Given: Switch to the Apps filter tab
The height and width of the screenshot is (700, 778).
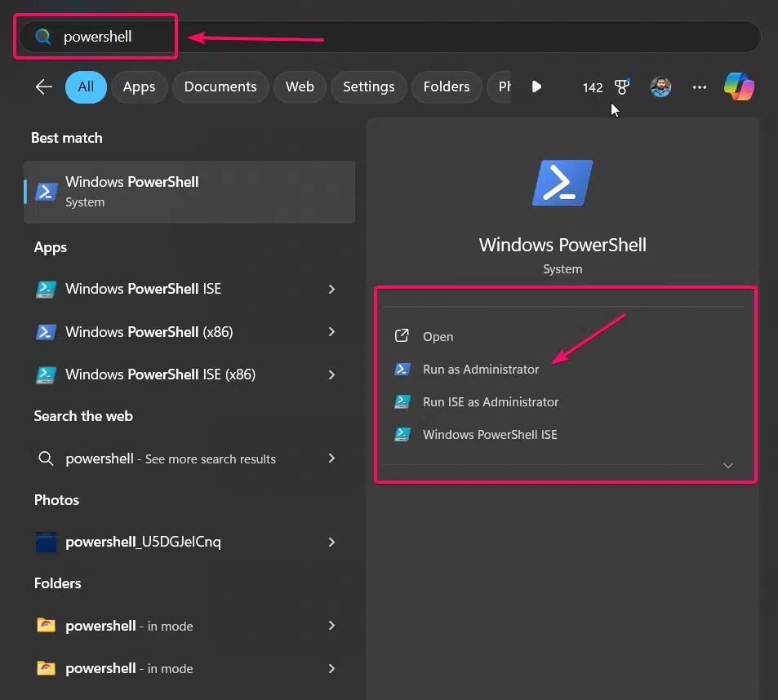Looking at the screenshot, I should (139, 86).
